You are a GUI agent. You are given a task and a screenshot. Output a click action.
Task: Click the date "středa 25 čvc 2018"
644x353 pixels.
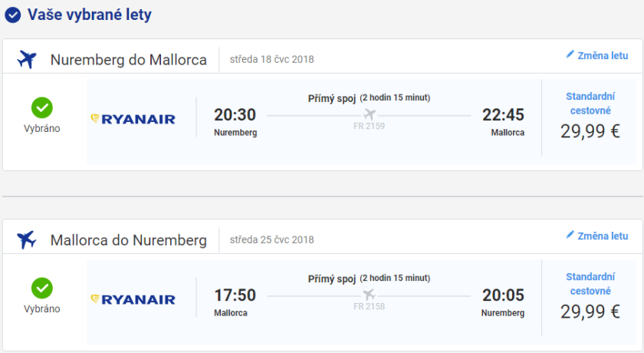tap(271, 239)
